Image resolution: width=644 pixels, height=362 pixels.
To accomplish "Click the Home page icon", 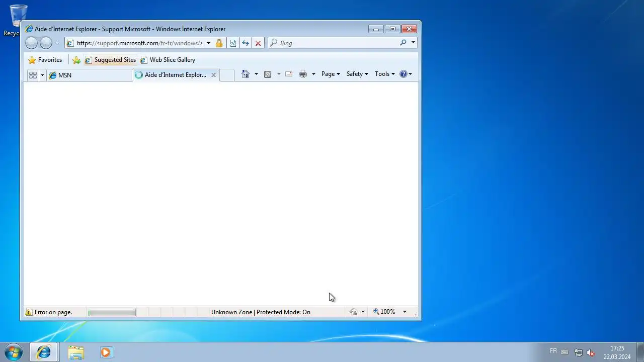I will 246,74.
